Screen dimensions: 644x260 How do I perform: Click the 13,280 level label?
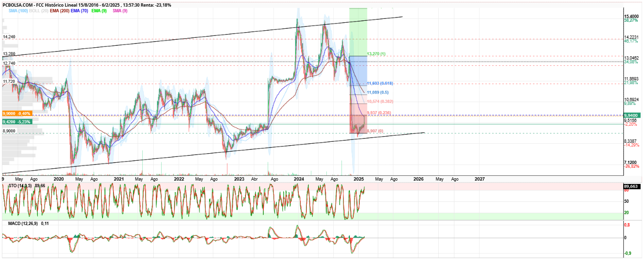[9, 54]
